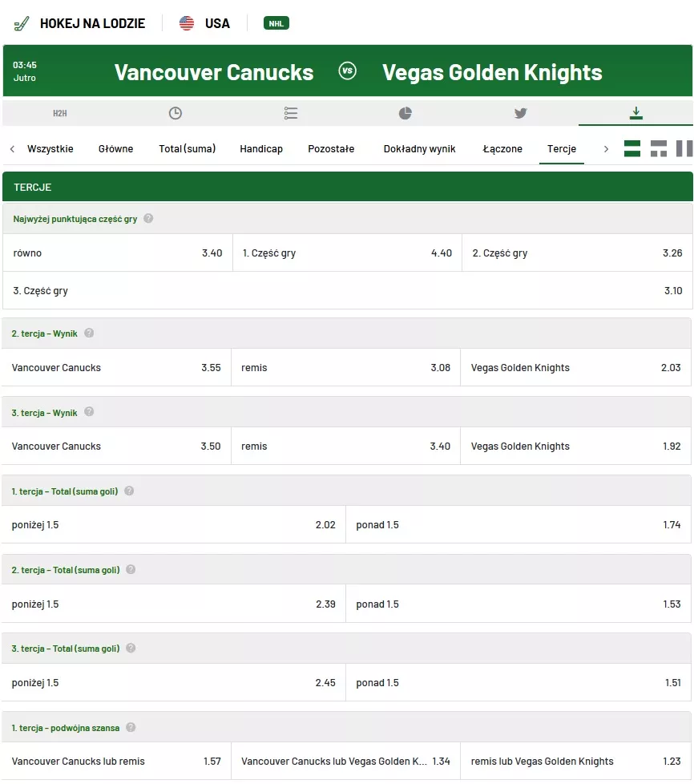Click the download arrow icon tab
This screenshot has height=784, width=694.
636,113
